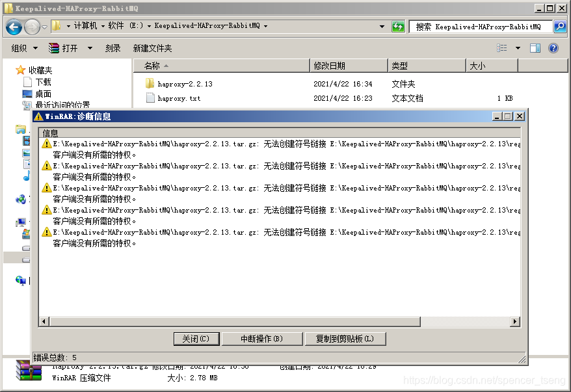Select the third warning message row
Image resolution: width=571 pixels, height=392 pixels.
(x=280, y=193)
